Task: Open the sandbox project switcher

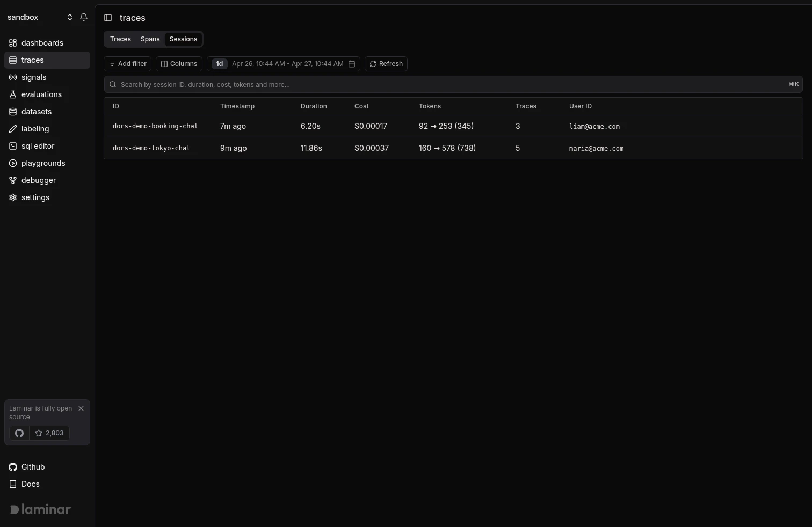Action: click(x=40, y=17)
